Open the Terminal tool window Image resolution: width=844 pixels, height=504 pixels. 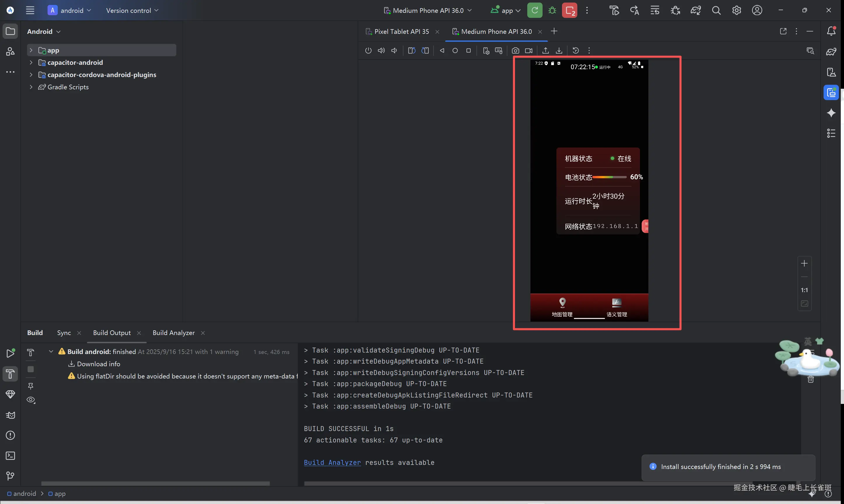point(10,456)
